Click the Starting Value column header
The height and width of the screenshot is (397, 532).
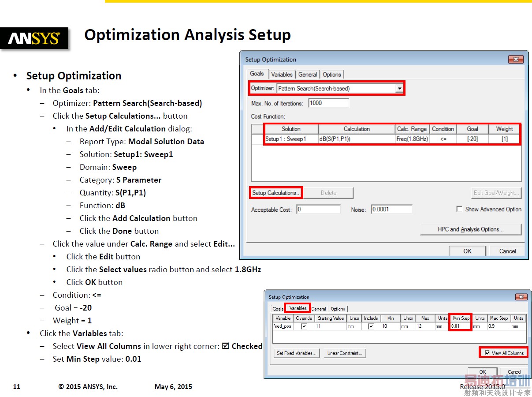pos(331,318)
